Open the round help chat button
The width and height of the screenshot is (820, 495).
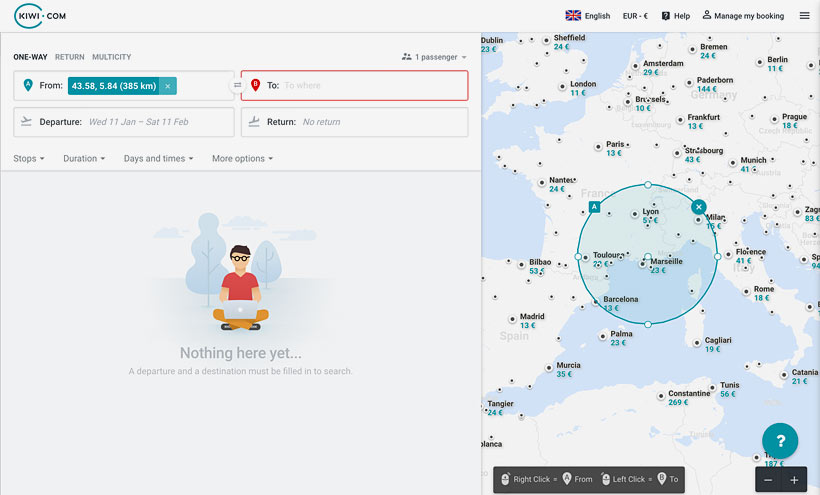pyautogui.click(x=780, y=441)
